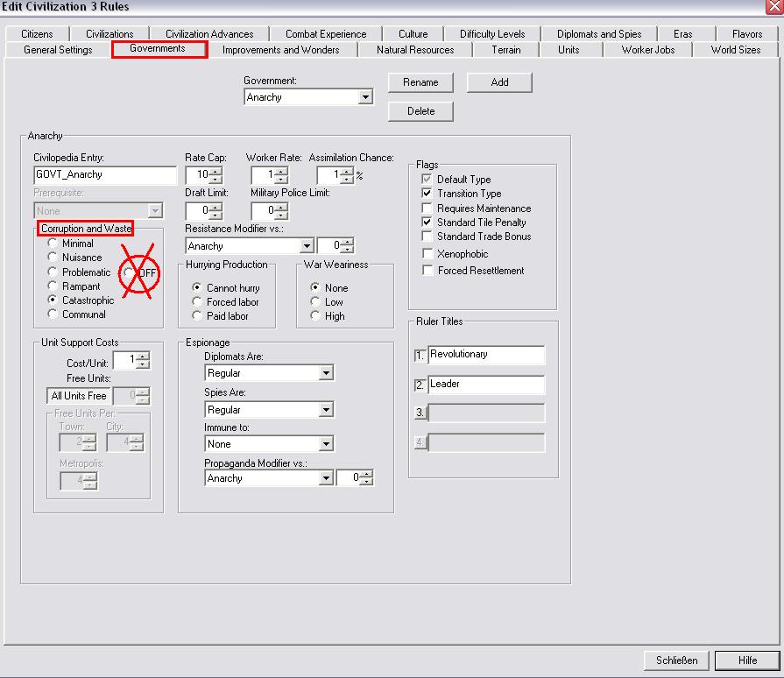Choose Forced labor for hurrying production
The height and width of the screenshot is (678, 784).
coord(198,302)
